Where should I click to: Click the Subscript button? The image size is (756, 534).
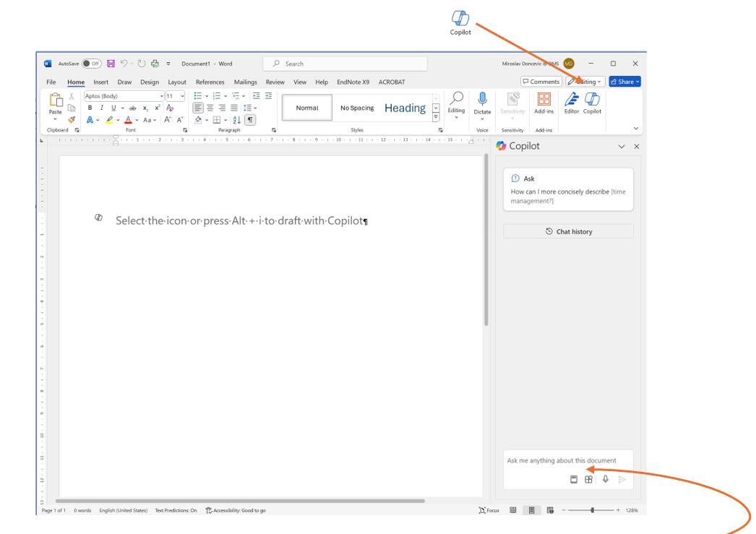point(145,108)
